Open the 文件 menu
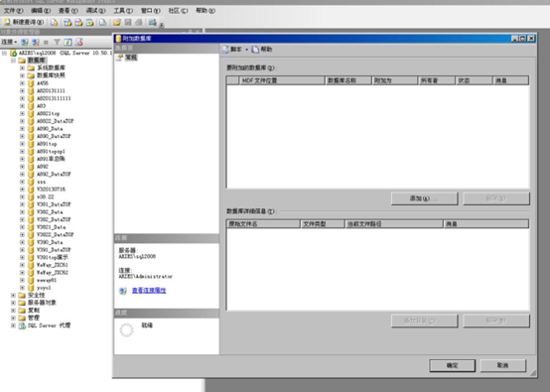 pyautogui.click(x=14, y=11)
